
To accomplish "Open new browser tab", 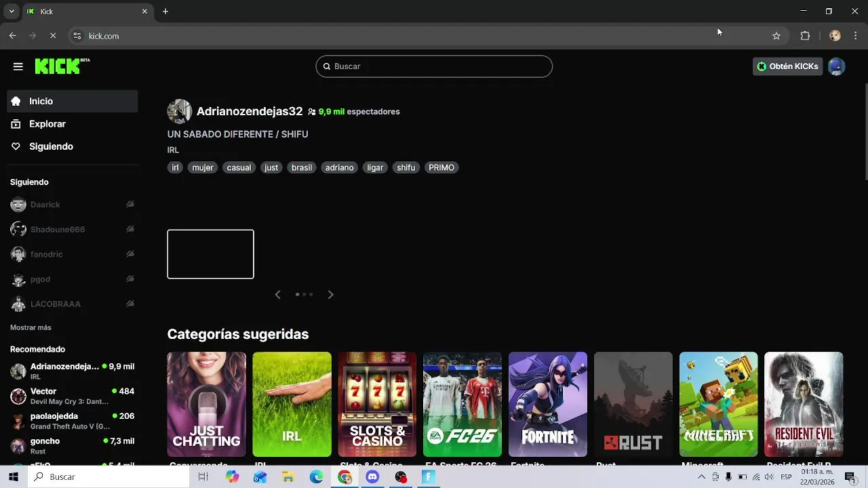I will click(165, 12).
